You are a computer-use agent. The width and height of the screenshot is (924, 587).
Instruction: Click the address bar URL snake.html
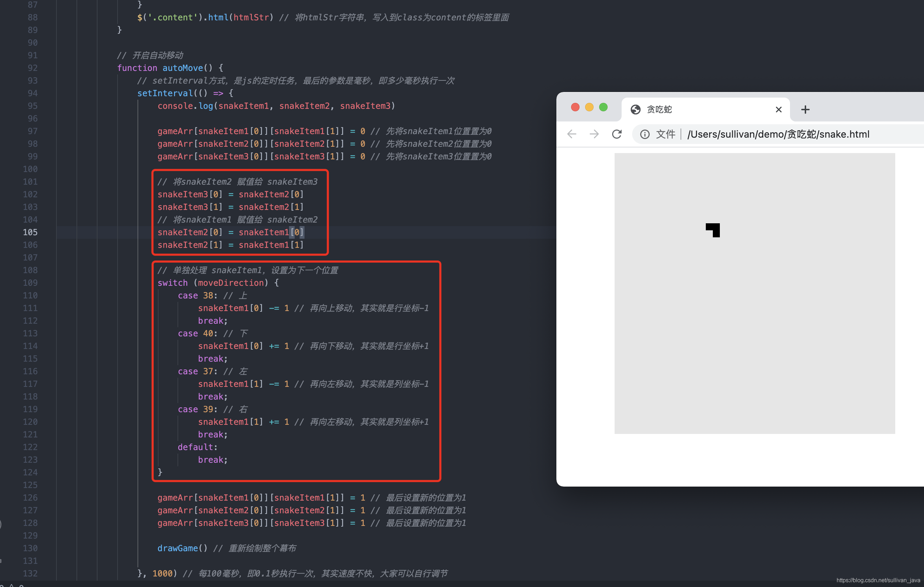pos(778,134)
